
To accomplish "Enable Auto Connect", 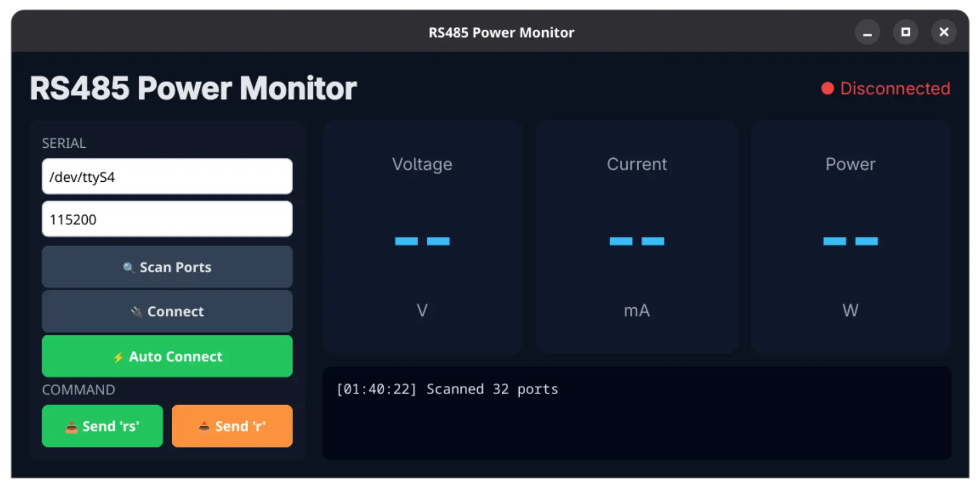I will click(167, 356).
